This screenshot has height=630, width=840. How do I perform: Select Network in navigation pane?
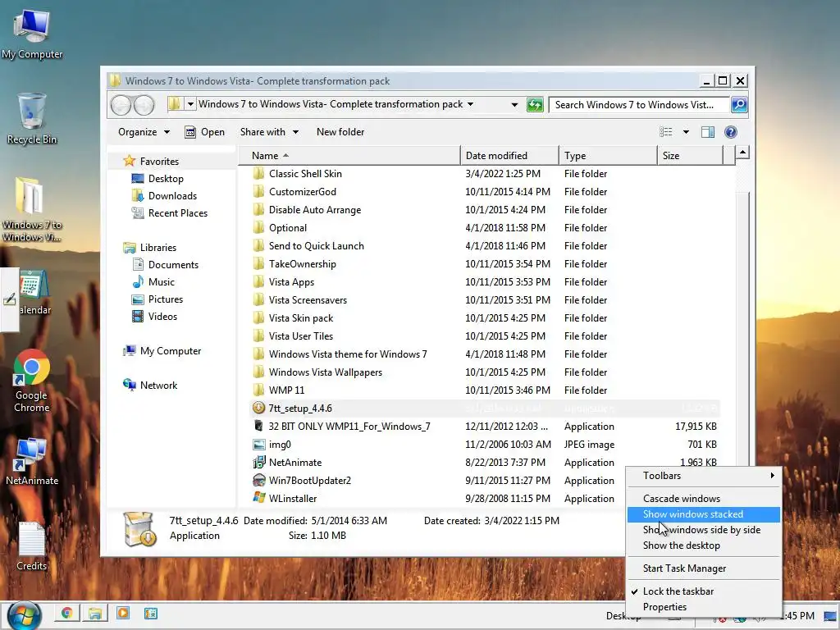[158, 386]
